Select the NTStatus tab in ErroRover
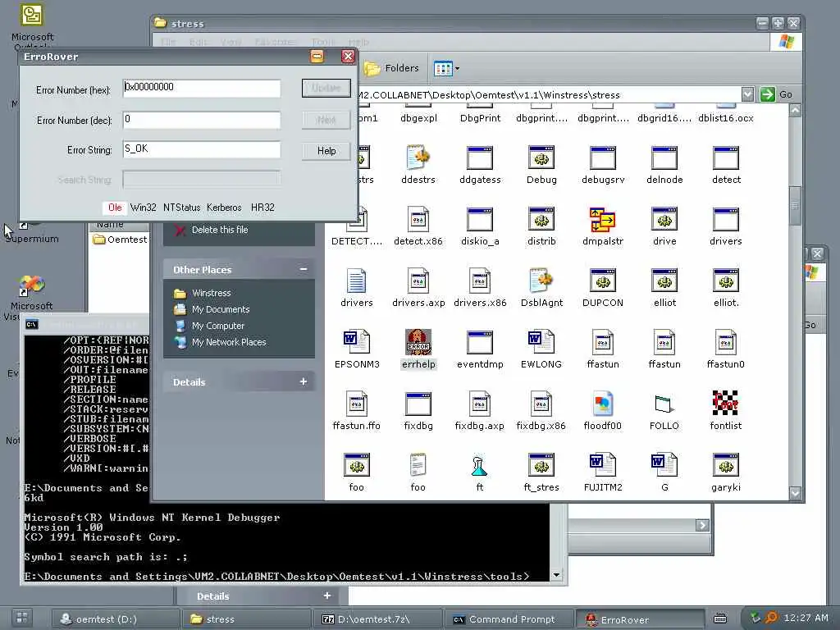The height and width of the screenshot is (630, 840). coord(181,208)
